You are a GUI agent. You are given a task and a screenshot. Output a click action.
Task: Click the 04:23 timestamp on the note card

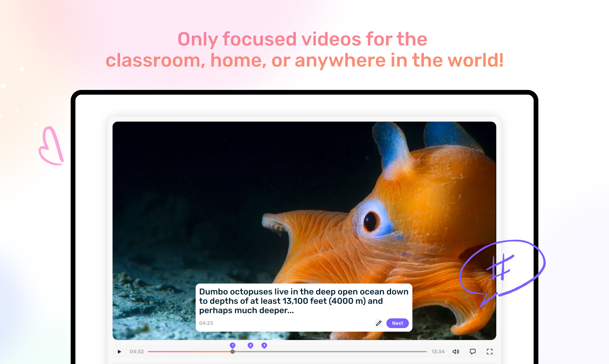206,323
